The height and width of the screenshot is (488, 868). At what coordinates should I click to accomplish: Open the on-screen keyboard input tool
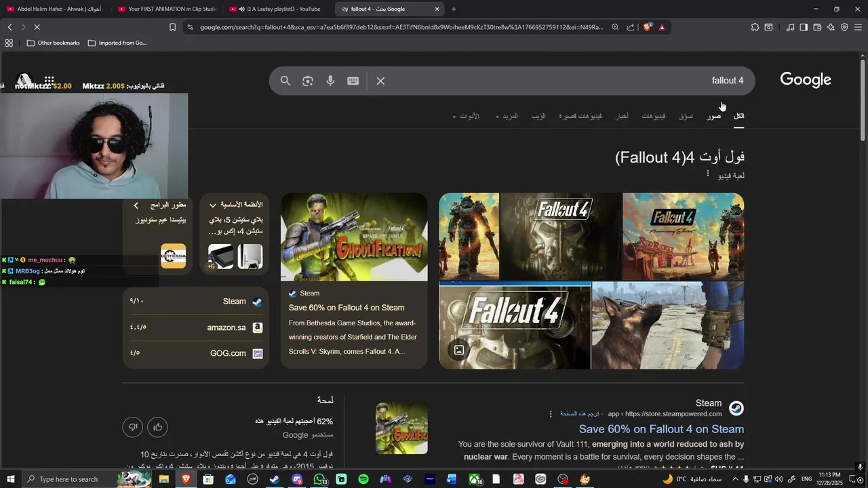(353, 81)
